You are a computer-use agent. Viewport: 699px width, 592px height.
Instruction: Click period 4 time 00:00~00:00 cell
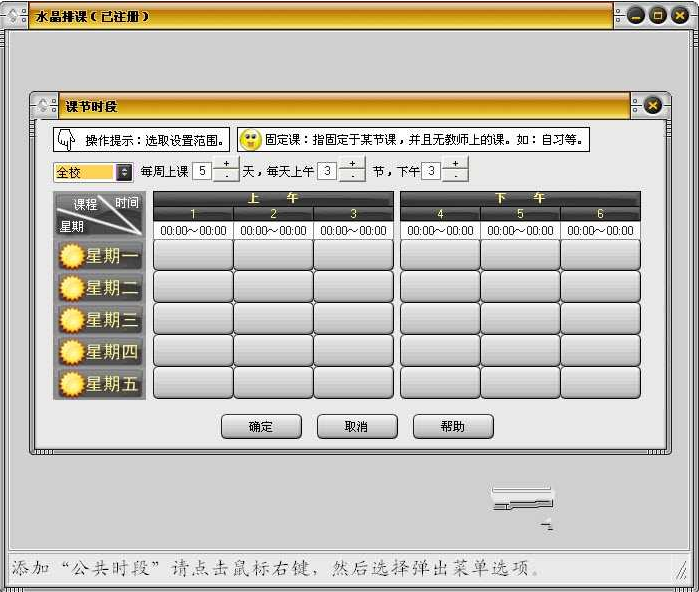tap(440, 230)
